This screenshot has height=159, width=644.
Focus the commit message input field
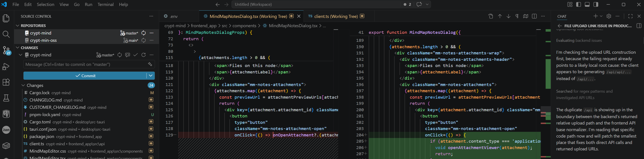click(x=89, y=64)
